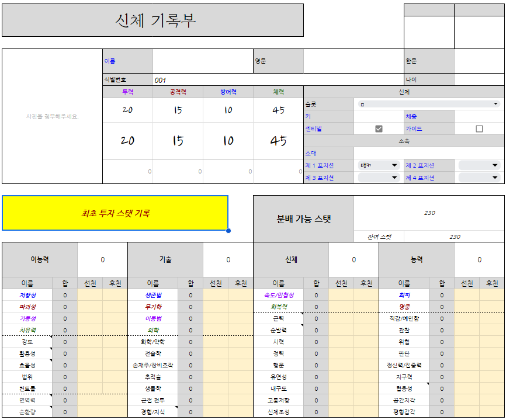The image size is (506, 420).
Task: Click the 회복력 row label
Action: tap(279, 307)
